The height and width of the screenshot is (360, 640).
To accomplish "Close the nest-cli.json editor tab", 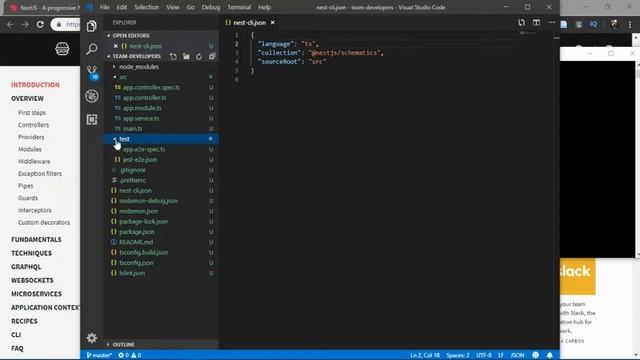I will (x=273, y=22).
